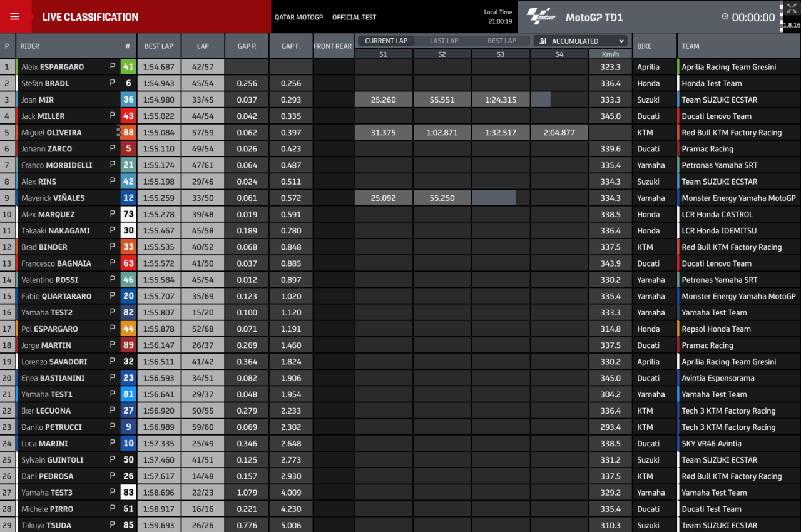
Task: Click the Accumulated dropdown chevron arrow
Action: (621, 41)
